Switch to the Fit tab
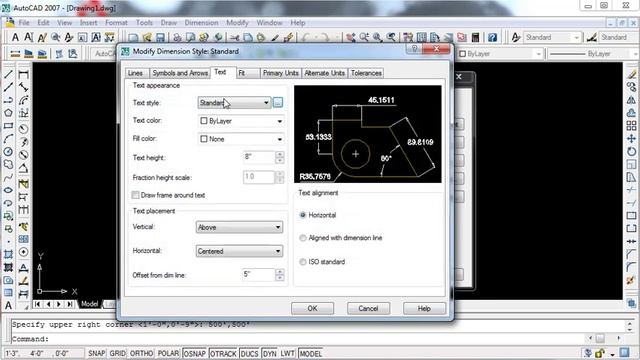Screen dimensions: 640x360 tap(247, 73)
